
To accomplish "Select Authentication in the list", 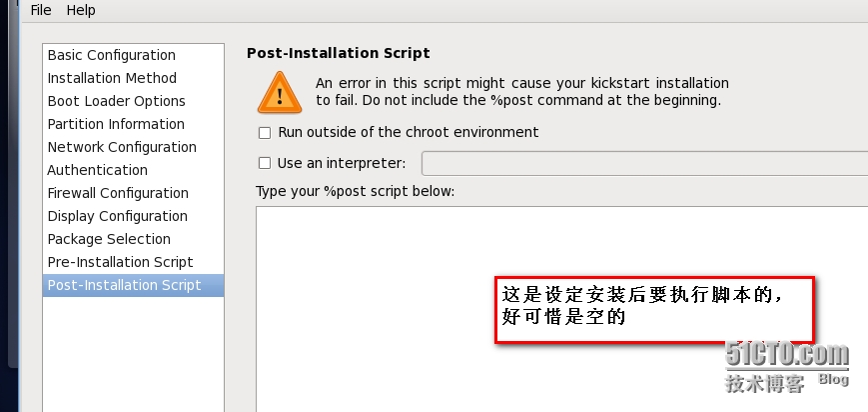I will [x=97, y=170].
